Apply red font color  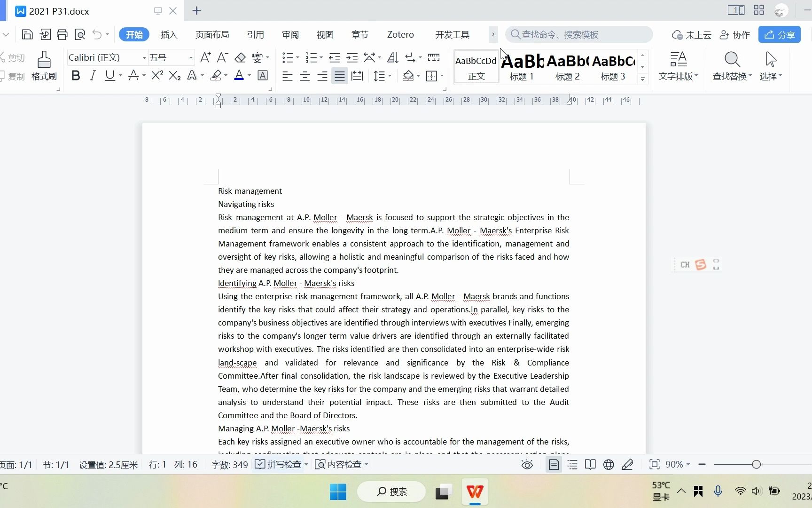click(x=239, y=75)
